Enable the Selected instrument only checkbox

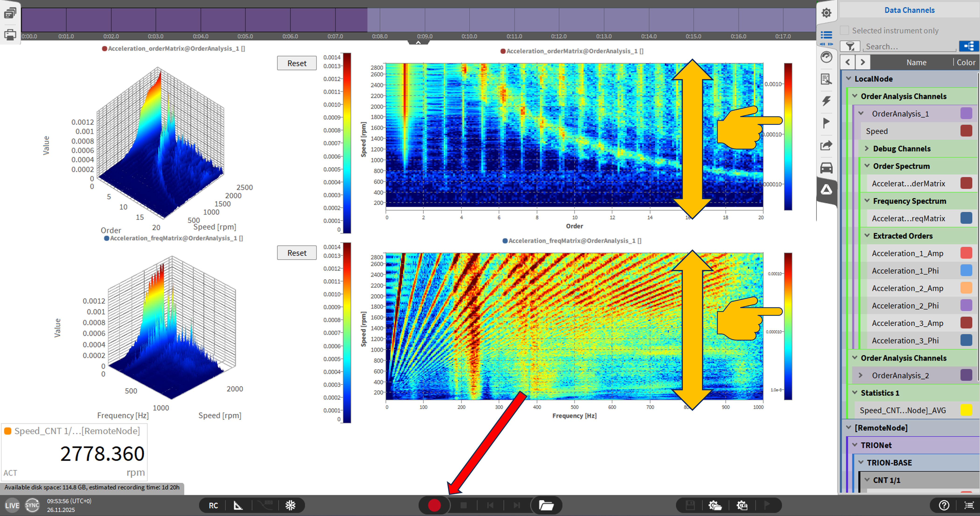(x=844, y=31)
